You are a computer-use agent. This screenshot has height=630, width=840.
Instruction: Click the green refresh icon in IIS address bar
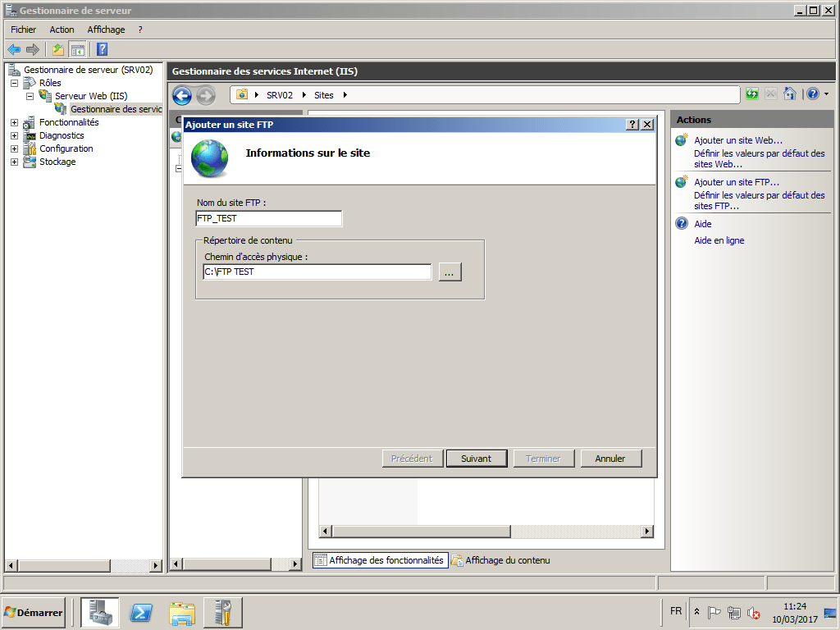(x=751, y=94)
